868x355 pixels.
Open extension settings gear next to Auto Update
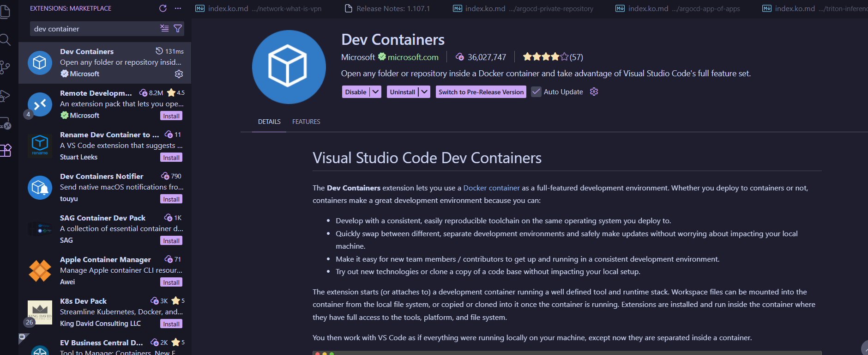click(594, 92)
